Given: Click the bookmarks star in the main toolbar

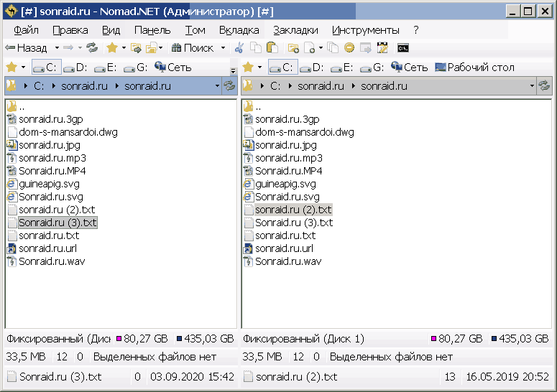Looking at the screenshot, I should [x=112, y=47].
